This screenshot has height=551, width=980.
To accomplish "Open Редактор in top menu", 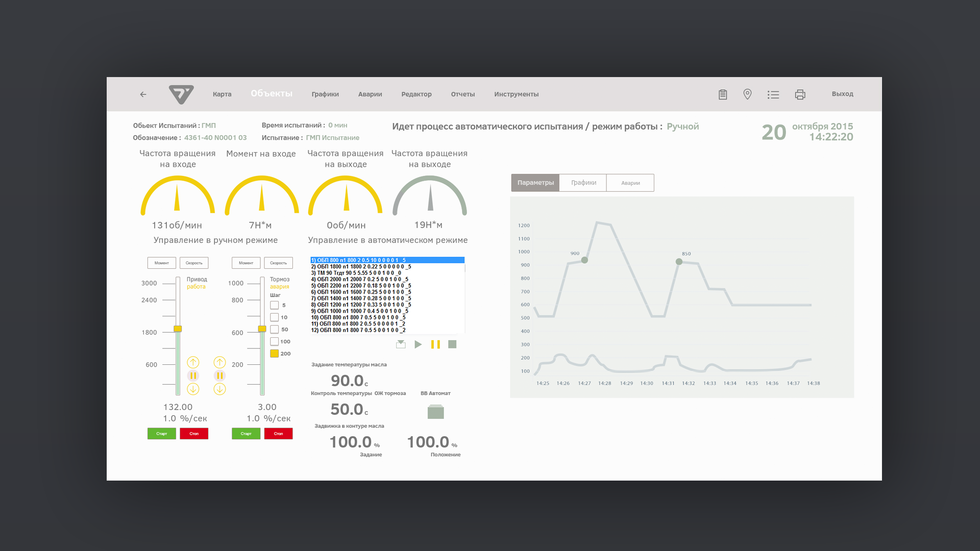I will pyautogui.click(x=416, y=94).
